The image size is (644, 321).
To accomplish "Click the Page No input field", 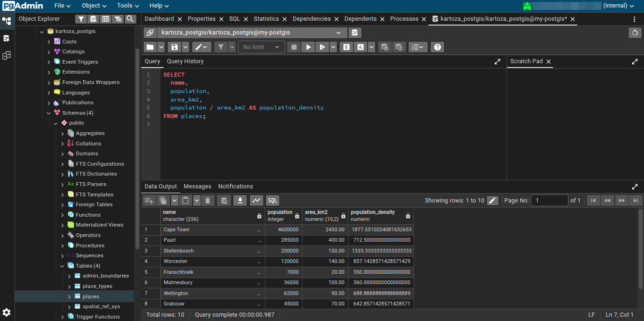I will click(549, 201).
